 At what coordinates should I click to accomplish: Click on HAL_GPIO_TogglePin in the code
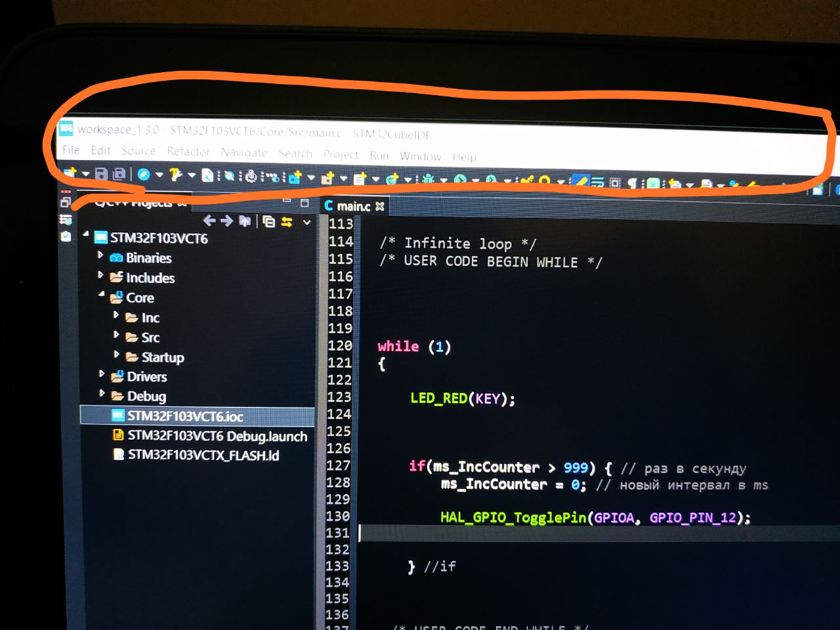513,517
